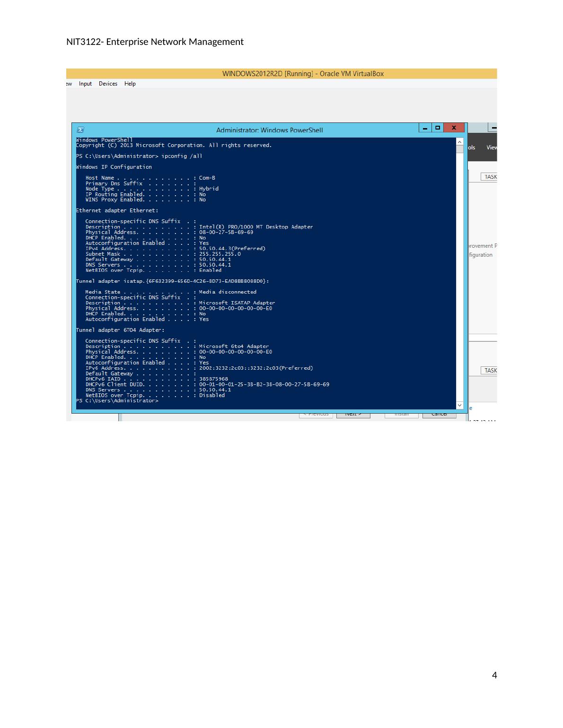Minimize the Administrator: Windows PowerShell window

(x=425, y=128)
